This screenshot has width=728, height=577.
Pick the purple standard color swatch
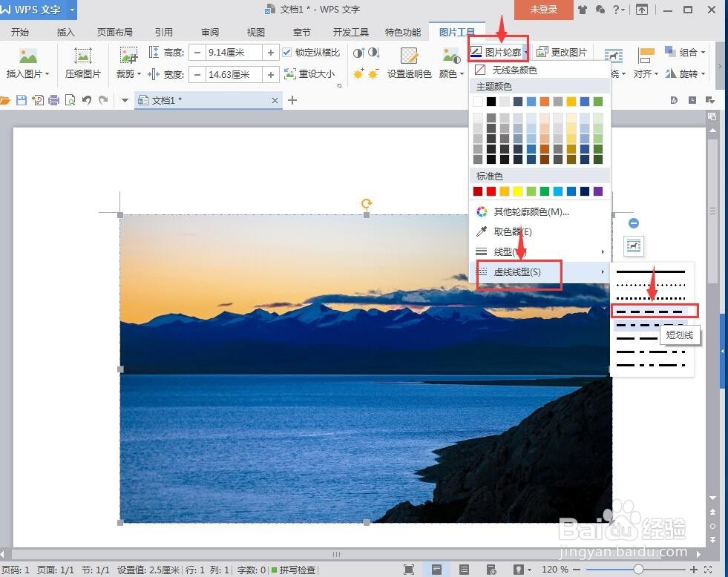598,191
